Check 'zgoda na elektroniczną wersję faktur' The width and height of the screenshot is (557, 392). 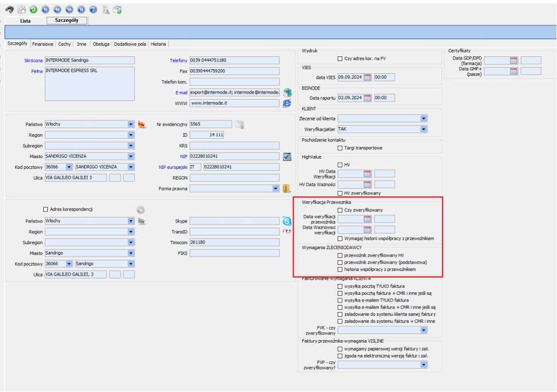(340, 356)
